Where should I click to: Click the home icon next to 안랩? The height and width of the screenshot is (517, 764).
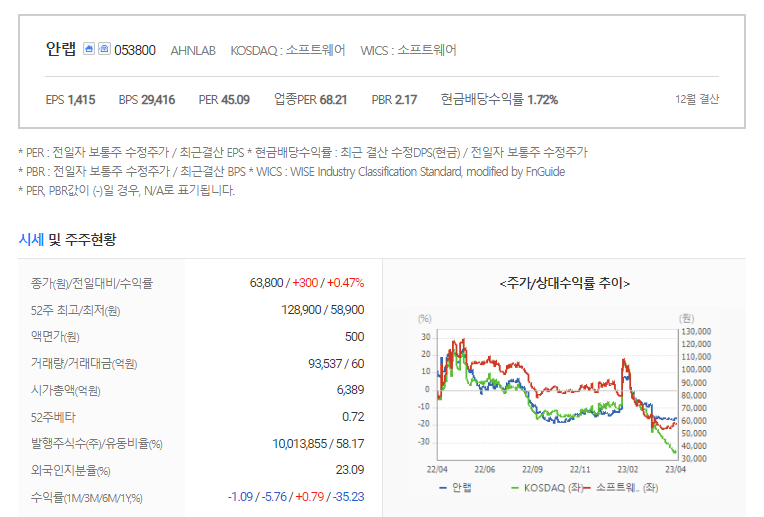89,49
